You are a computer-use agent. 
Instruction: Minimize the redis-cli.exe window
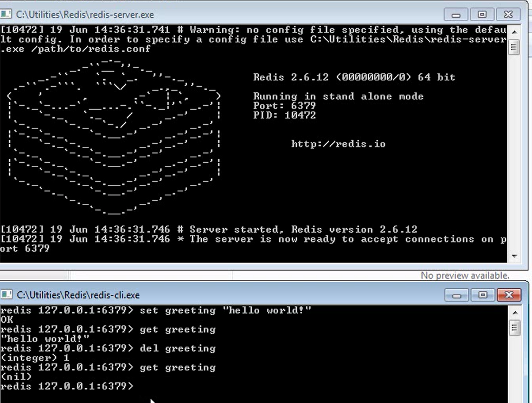457,295
